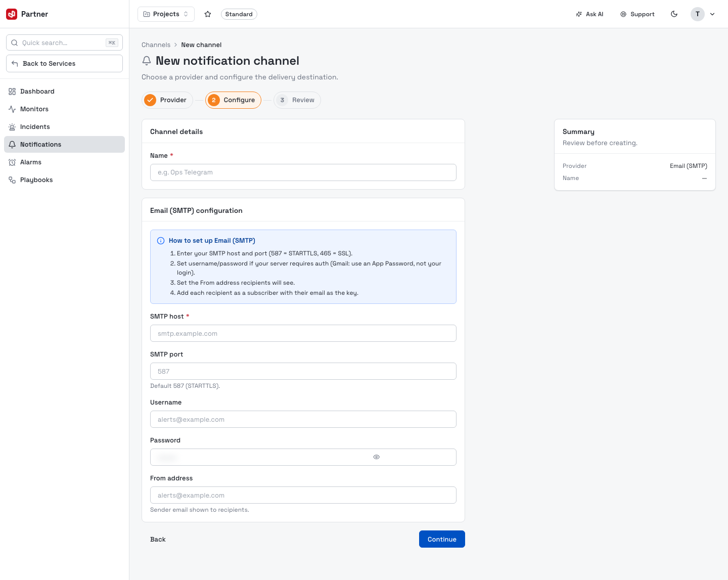Screen dimensions: 728x580
Task: Click the Support lifebuoy icon
Action: coord(623,14)
